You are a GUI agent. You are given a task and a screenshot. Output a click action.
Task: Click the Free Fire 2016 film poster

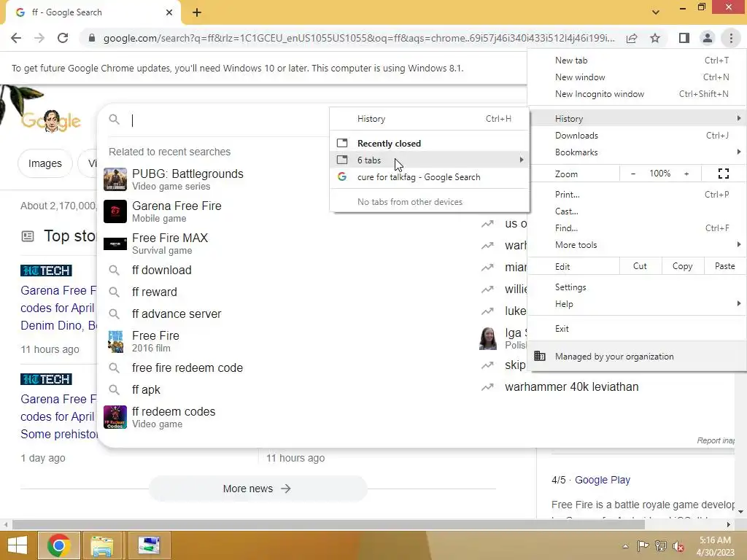coord(115,341)
